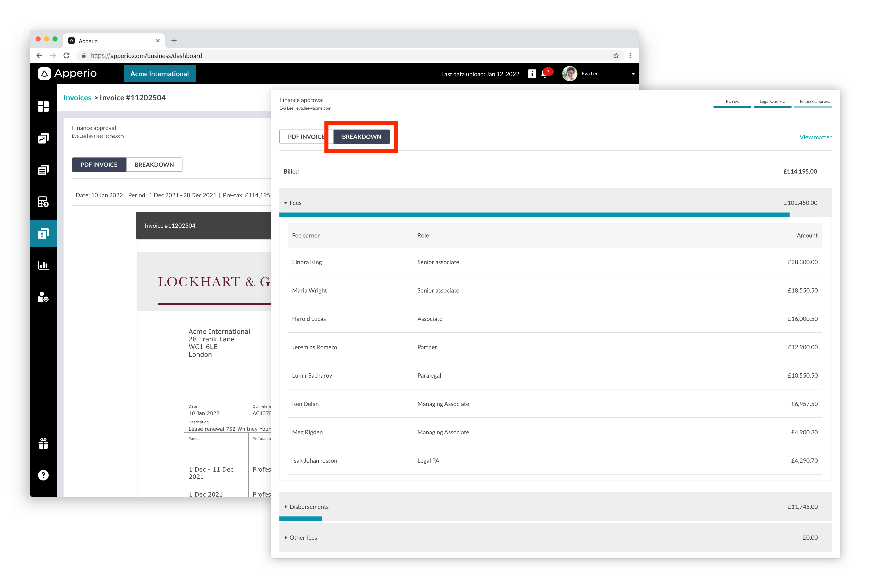870x588 pixels.
Task: Open browser three-dot menu
Action: 630,55
